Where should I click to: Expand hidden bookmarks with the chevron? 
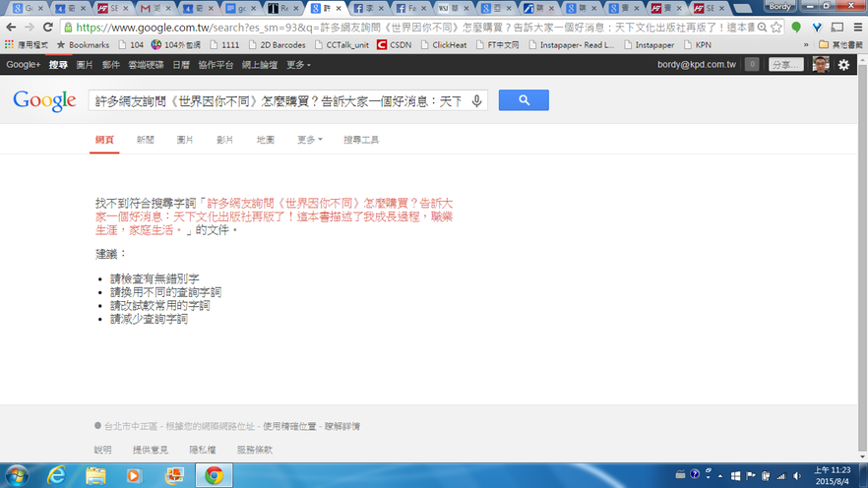click(x=806, y=45)
